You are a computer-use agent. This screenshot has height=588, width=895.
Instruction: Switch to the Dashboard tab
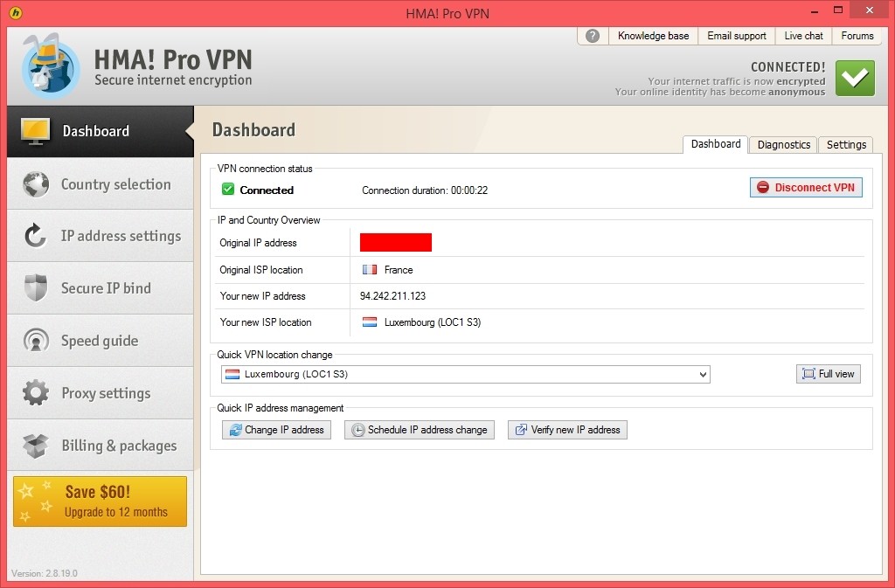coord(715,144)
